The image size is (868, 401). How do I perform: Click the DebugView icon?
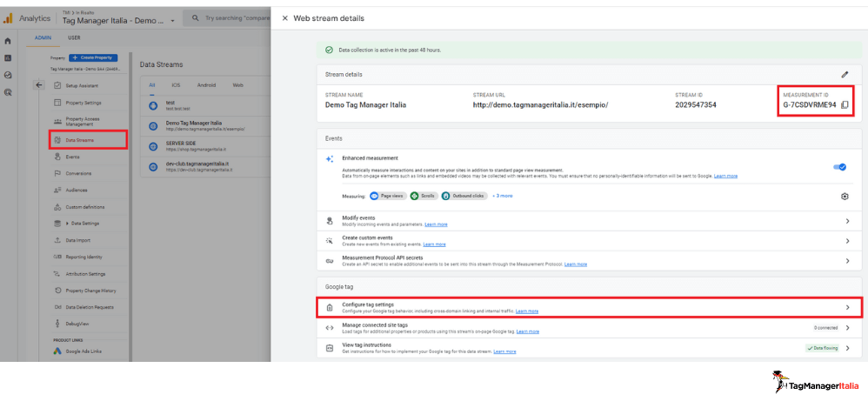tap(57, 324)
